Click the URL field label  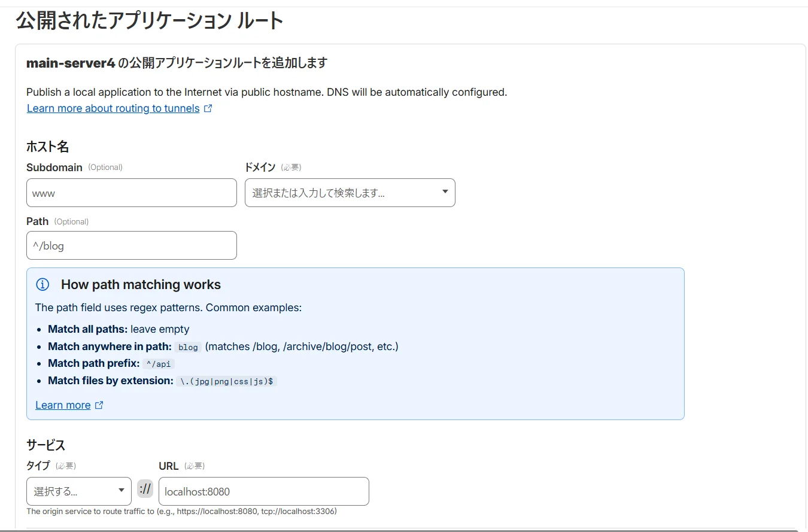(x=169, y=466)
